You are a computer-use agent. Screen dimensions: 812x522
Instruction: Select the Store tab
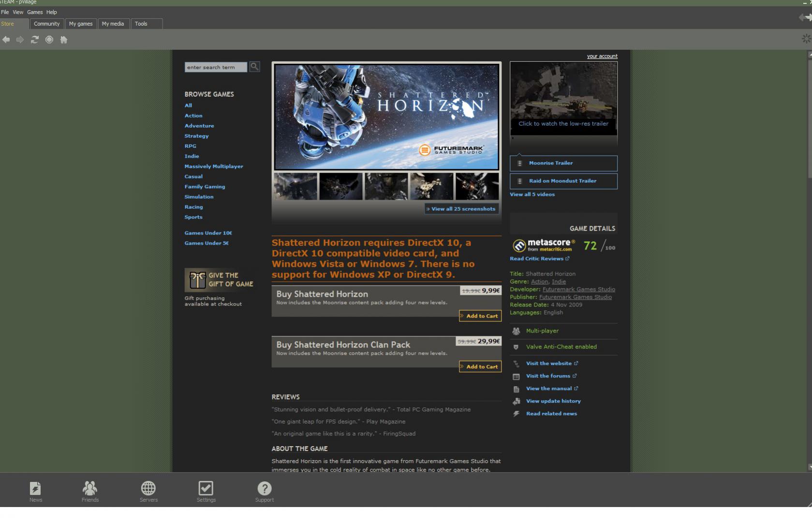tap(14, 24)
